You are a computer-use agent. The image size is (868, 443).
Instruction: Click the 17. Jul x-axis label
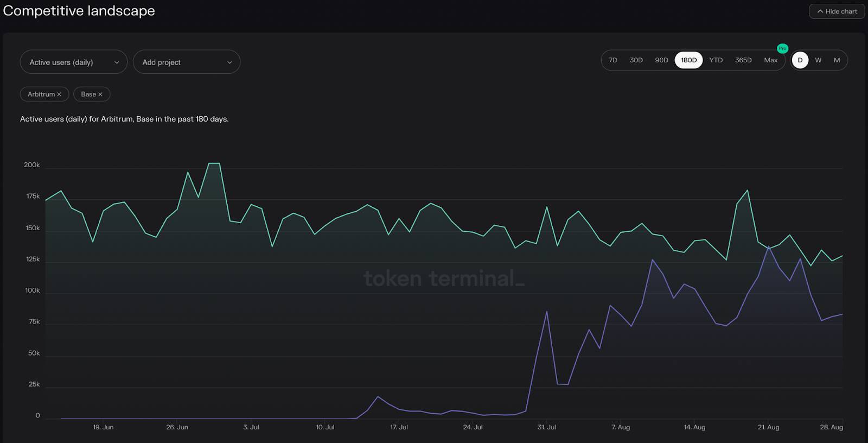[x=399, y=427]
